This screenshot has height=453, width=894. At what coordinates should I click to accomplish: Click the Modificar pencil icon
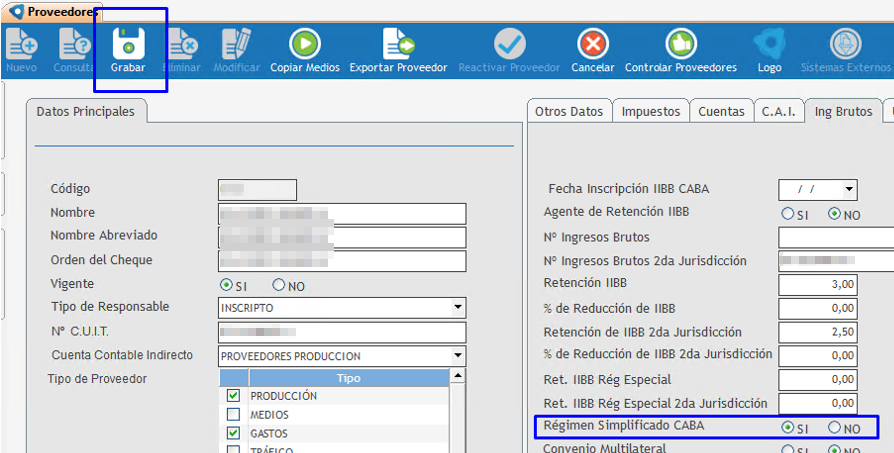(236, 44)
